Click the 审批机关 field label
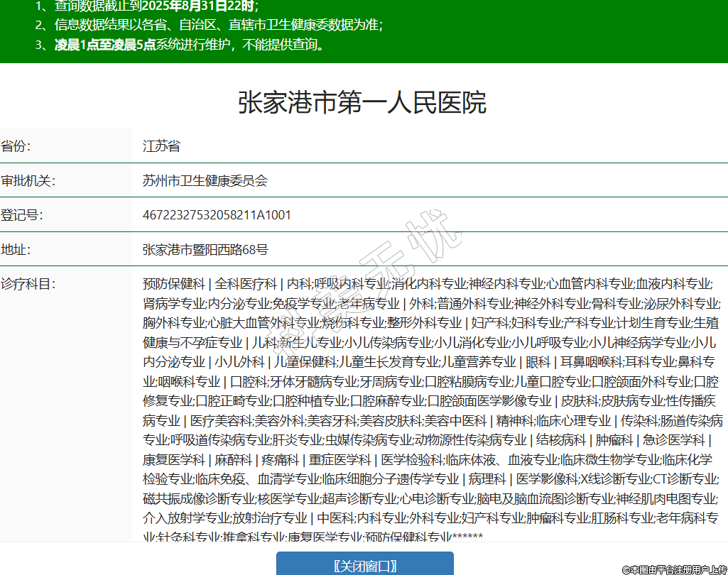Image resolution: width=728 pixels, height=575 pixels. [28, 180]
